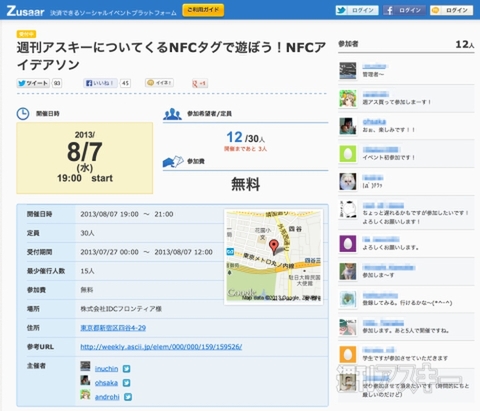Screen dimensions: 480x411
Task: Click inuchin organizer avatar
Action: pyautogui.click(x=85, y=366)
